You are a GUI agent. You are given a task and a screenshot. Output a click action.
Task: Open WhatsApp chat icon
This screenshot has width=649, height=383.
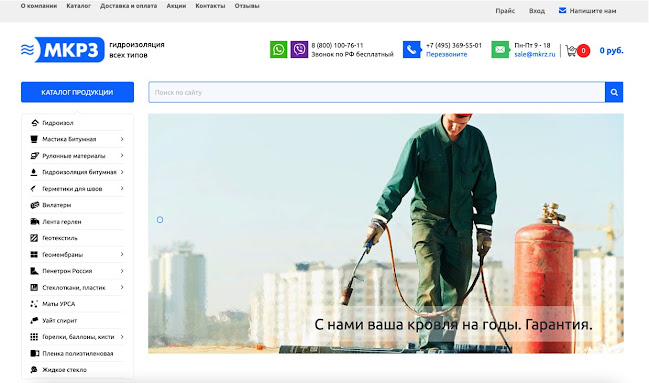[279, 50]
